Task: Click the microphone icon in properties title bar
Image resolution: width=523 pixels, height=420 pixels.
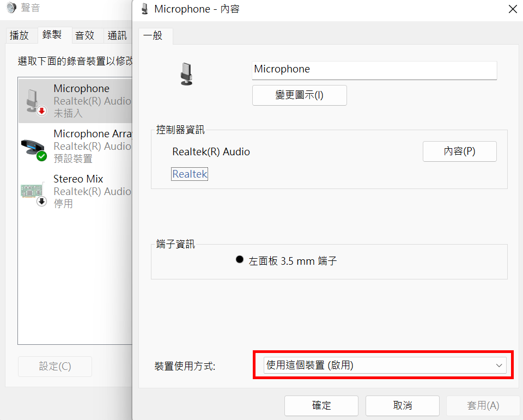Action: [x=145, y=9]
